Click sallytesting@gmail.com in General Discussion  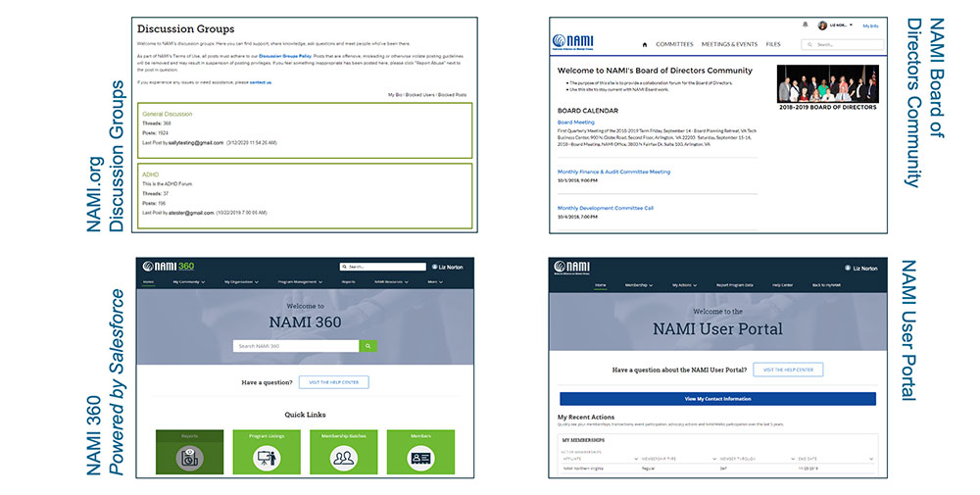196,143
